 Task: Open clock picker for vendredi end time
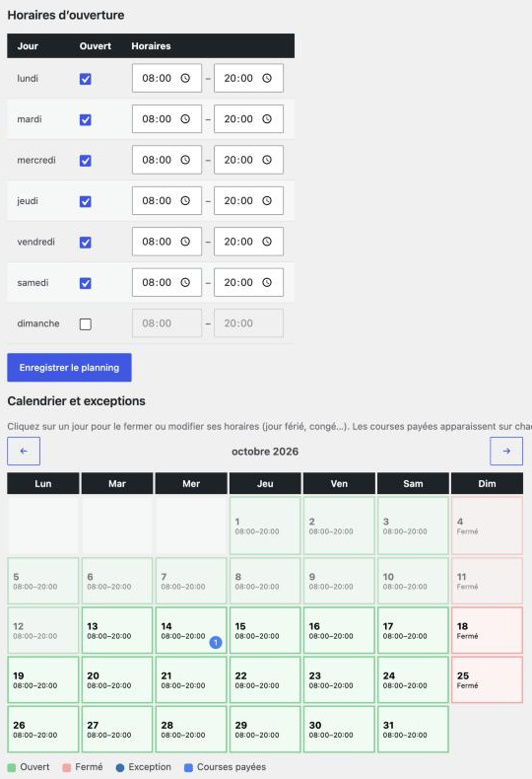click(x=267, y=242)
